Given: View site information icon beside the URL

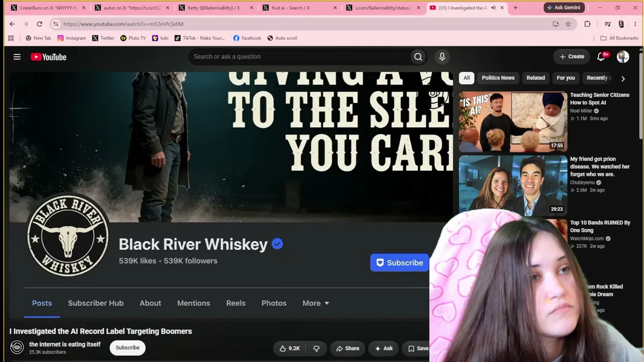Looking at the screenshot, I should point(56,24).
